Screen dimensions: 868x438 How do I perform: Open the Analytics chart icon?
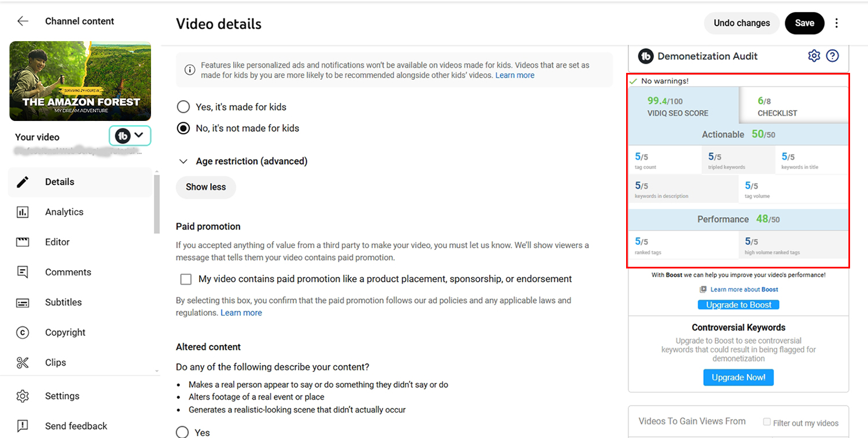(23, 212)
